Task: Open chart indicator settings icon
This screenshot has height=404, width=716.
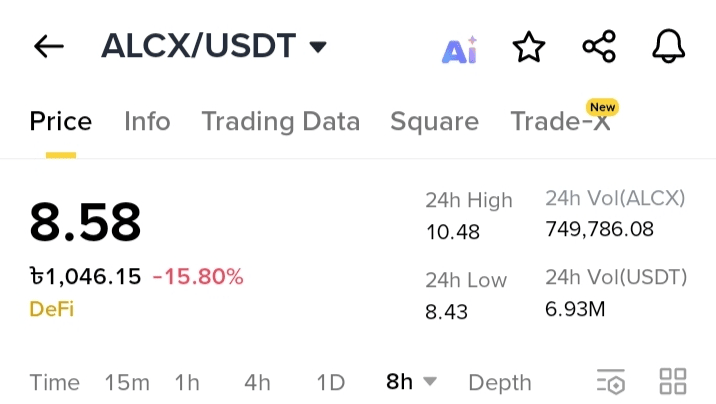Action: [610, 381]
